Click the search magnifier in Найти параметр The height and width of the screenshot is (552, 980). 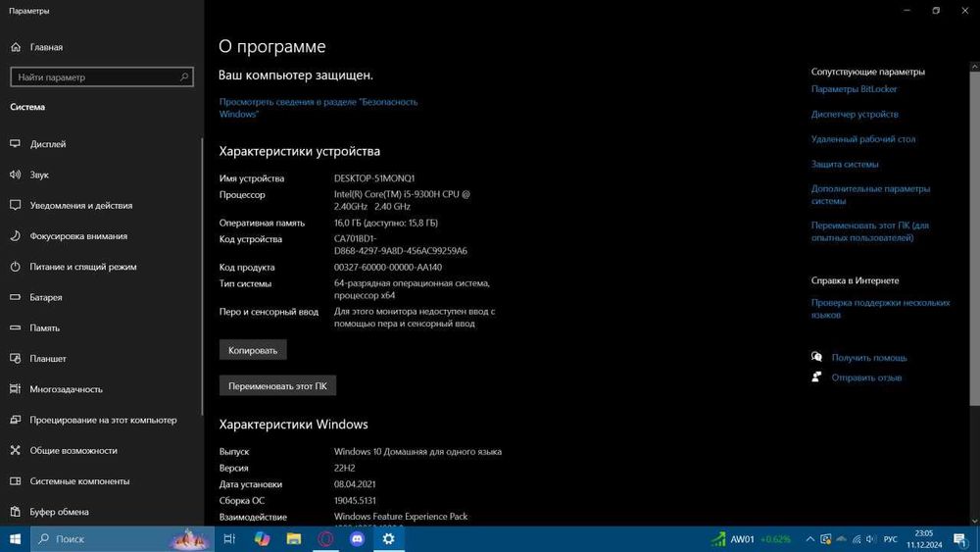point(184,76)
